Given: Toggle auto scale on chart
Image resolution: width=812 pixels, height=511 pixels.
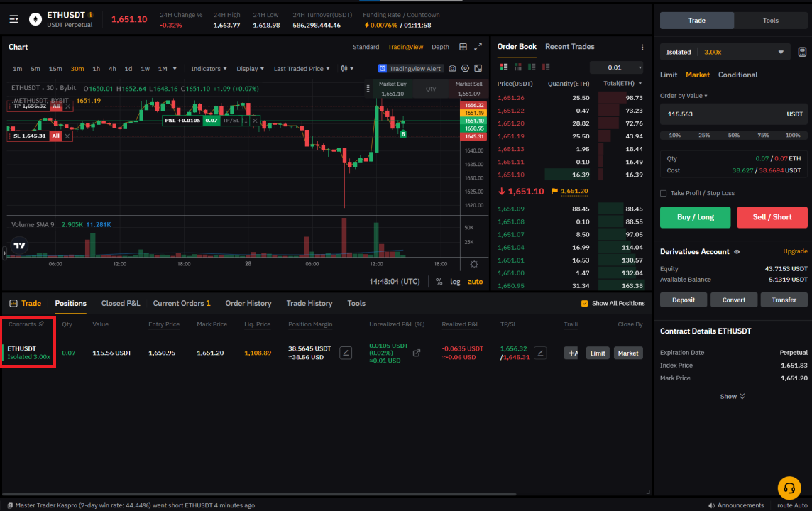Looking at the screenshot, I should (x=475, y=282).
